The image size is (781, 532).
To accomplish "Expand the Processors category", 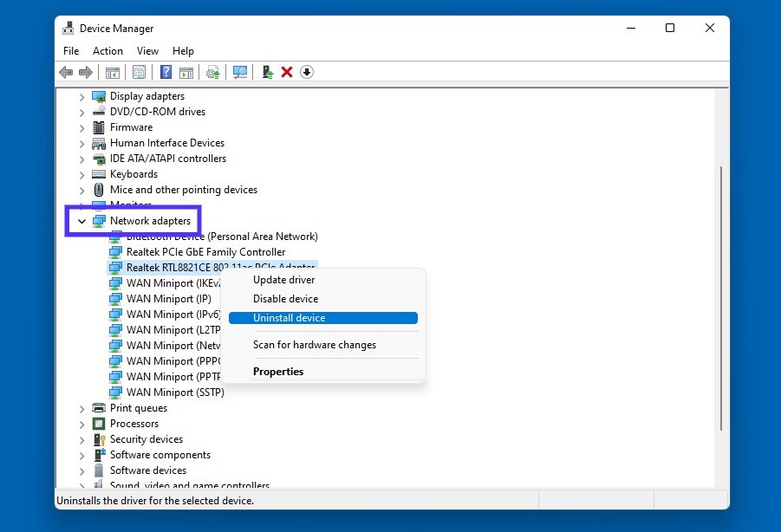I will click(82, 424).
